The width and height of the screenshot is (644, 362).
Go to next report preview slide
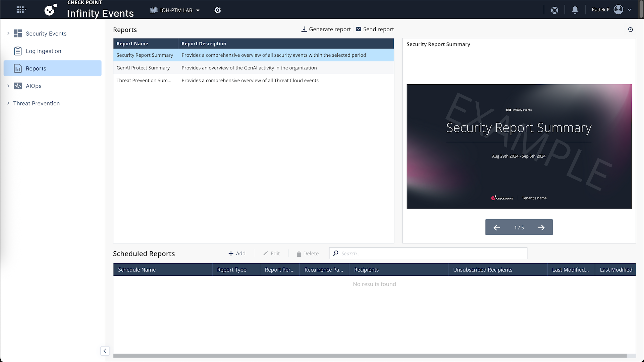541,227
